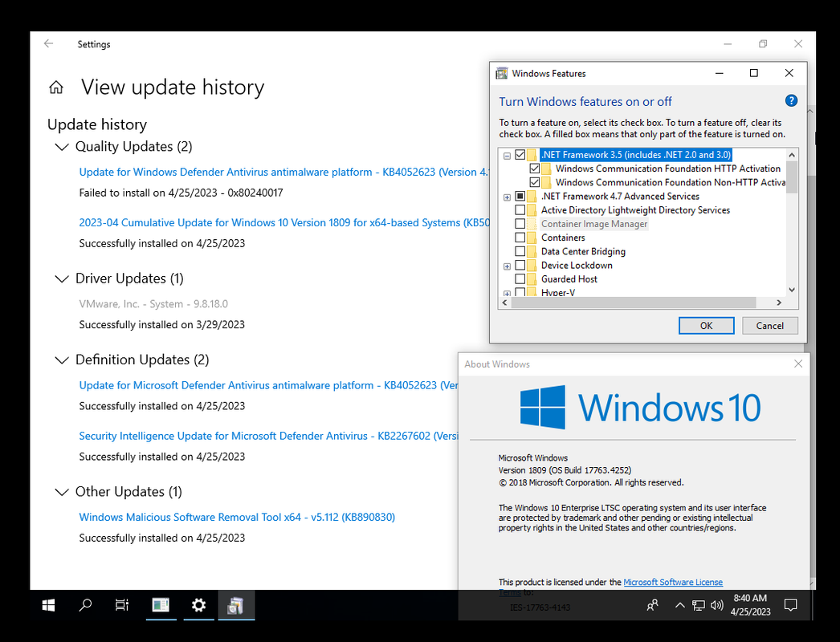Viewport: 840px width, 642px height.
Task: Enable Data Center Bridging checkbox
Action: tap(520, 251)
